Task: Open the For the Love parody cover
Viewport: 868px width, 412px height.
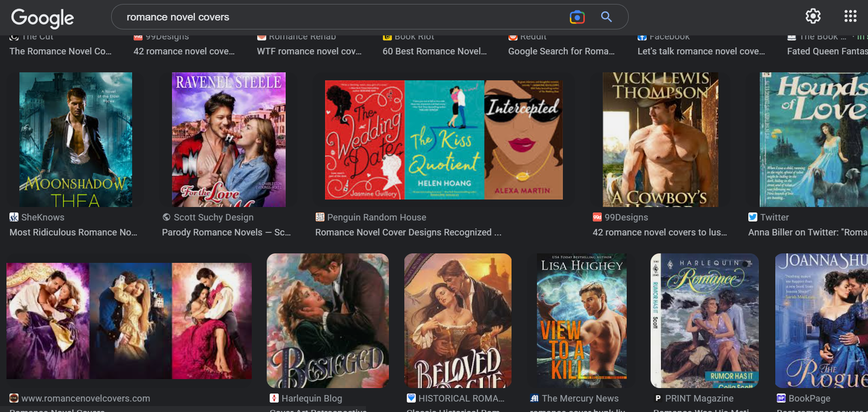Action: coord(228,140)
